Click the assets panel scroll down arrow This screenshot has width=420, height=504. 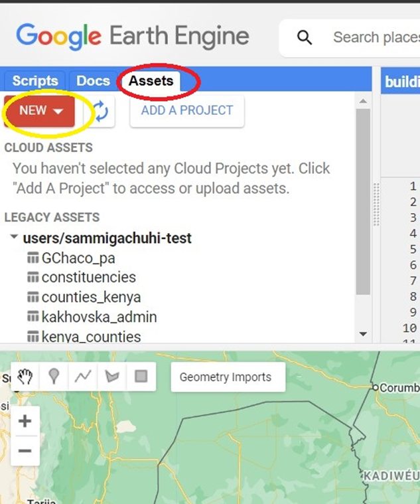coord(363,334)
